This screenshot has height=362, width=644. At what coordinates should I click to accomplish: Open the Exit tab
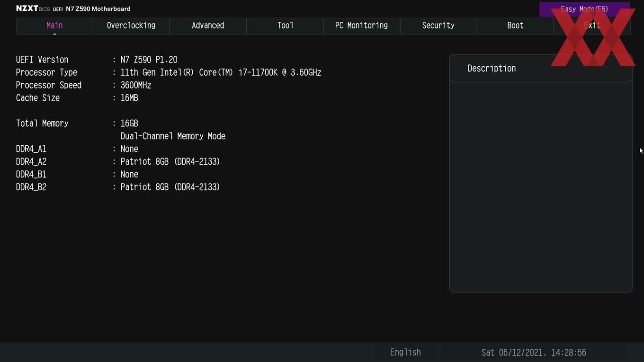click(x=592, y=26)
